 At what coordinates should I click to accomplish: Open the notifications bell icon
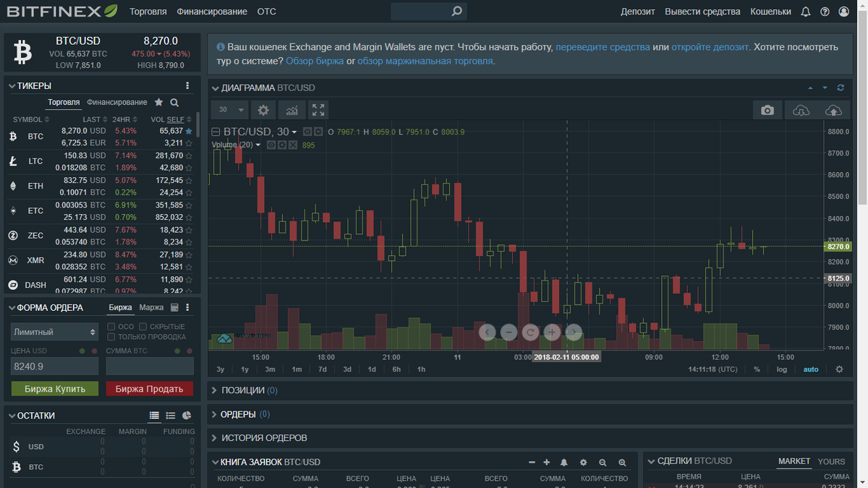[806, 12]
